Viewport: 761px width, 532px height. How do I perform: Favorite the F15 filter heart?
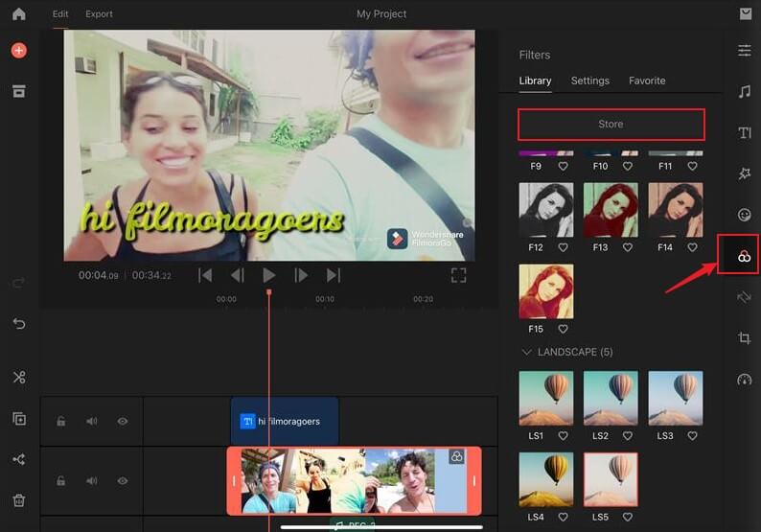click(x=563, y=329)
